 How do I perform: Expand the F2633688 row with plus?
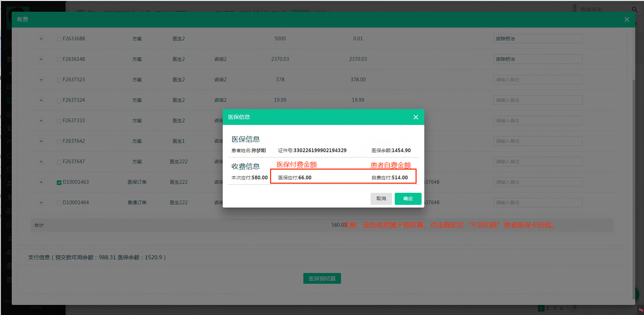click(41, 39)
